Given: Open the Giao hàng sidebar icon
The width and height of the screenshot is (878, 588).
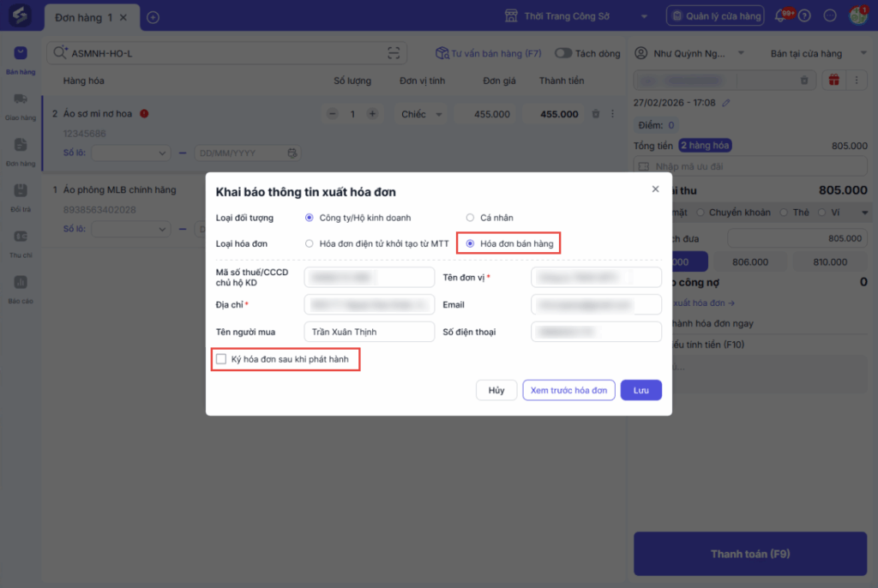Looking at the screenshot, I should 21,105.
